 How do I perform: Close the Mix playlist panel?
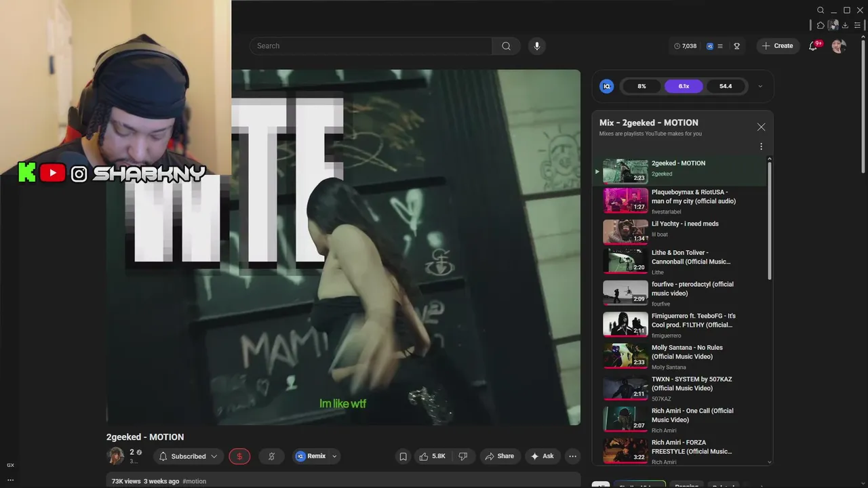[x=761, y=127]
